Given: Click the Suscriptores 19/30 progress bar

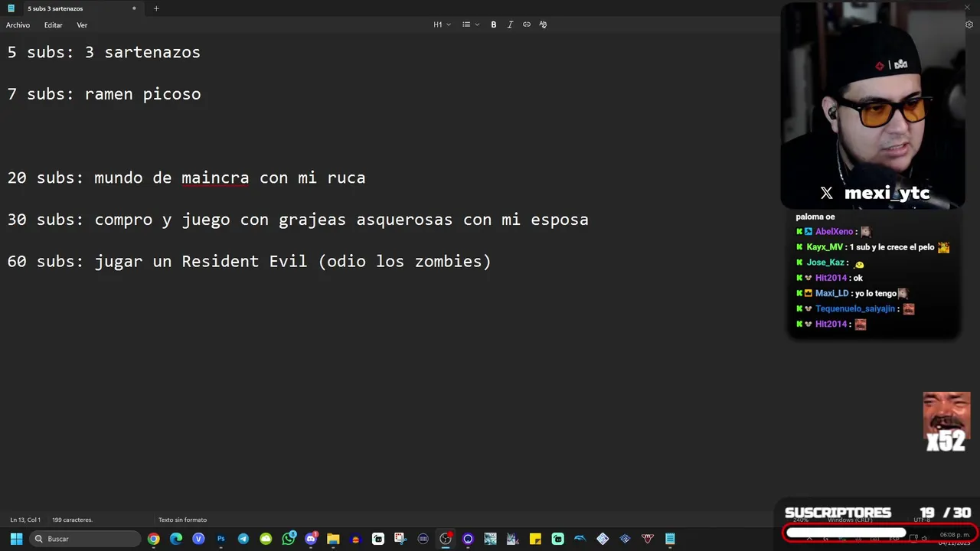Looking at the screenshot, I should tap(879, 533).
